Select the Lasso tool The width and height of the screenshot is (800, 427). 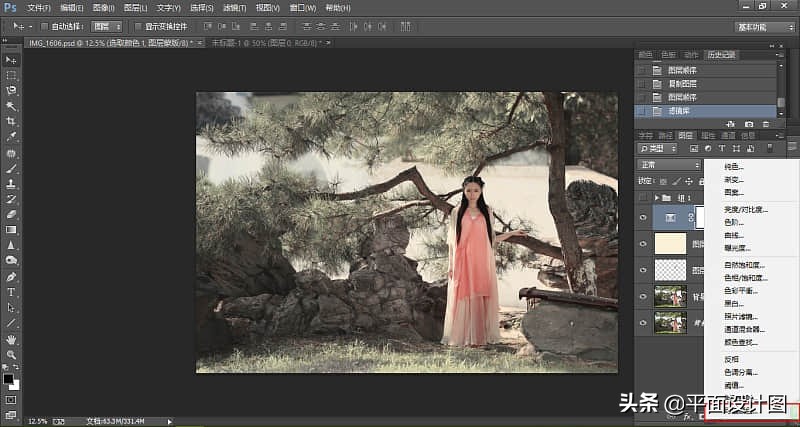[x=12, y=90]
